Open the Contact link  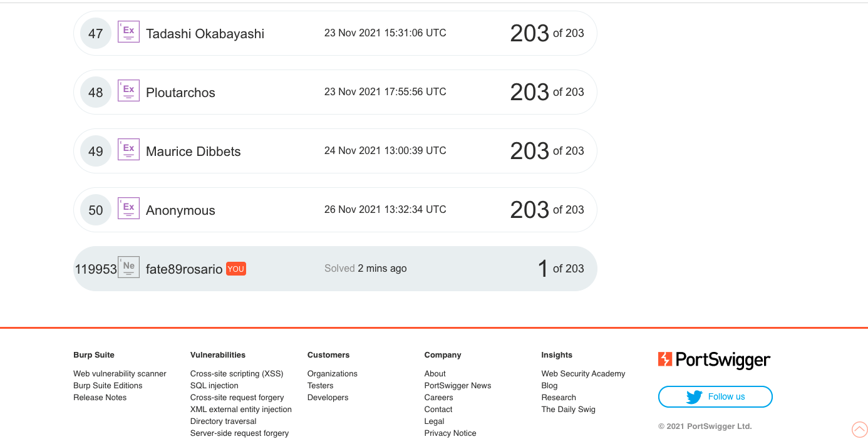pos(438,410)
